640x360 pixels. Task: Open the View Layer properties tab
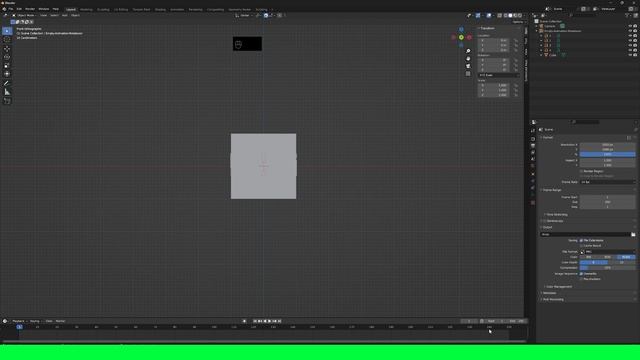pyautogui.click(x=533, y=152)
